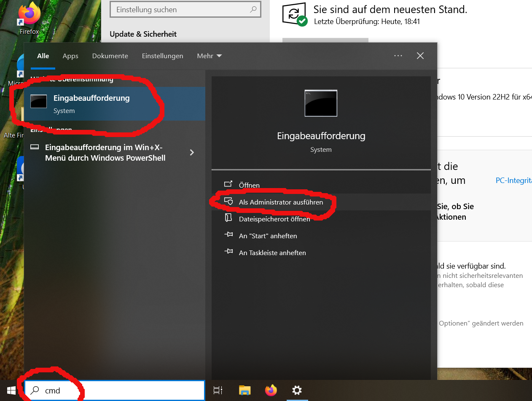
Task: Click the Einstellung suchen search field
Action: click(181, 10)
